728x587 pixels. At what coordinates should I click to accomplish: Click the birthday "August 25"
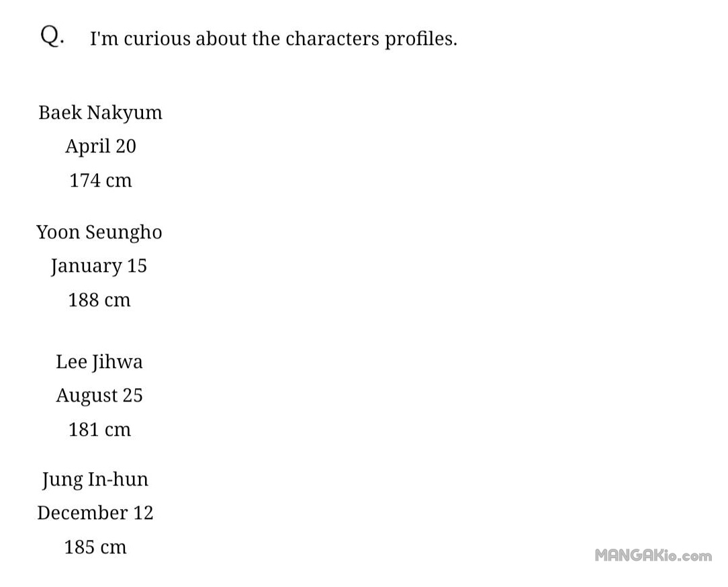(99, 396)
